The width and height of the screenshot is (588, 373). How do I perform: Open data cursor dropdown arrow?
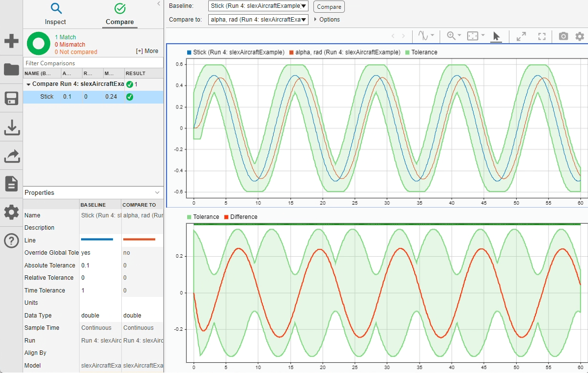432,35
